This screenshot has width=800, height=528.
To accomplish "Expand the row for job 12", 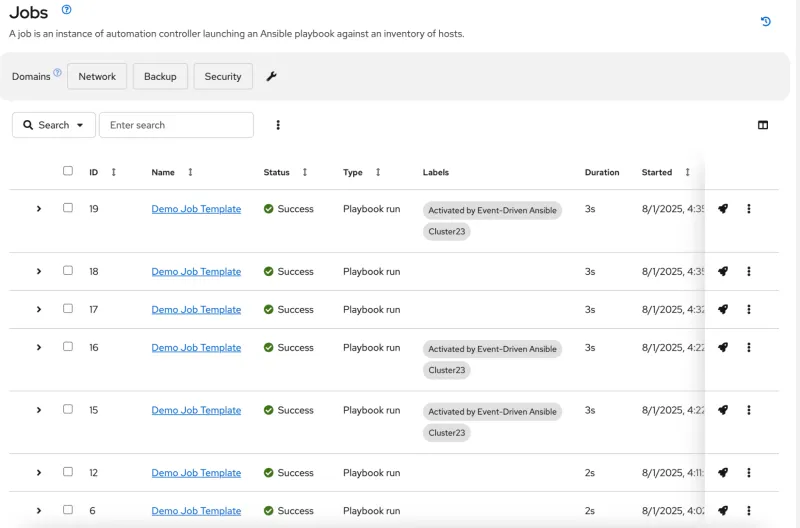I will click(x=39, y=473).
